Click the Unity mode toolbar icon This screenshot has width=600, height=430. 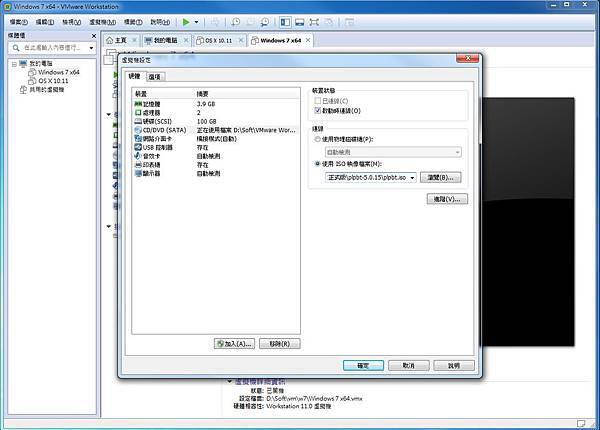point(329,22)
